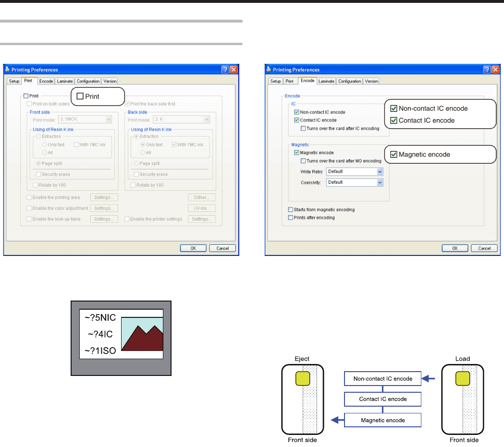504x447 pixels.
Task: Click OK in the Encode dialog
Action: [x=455, y=248]
